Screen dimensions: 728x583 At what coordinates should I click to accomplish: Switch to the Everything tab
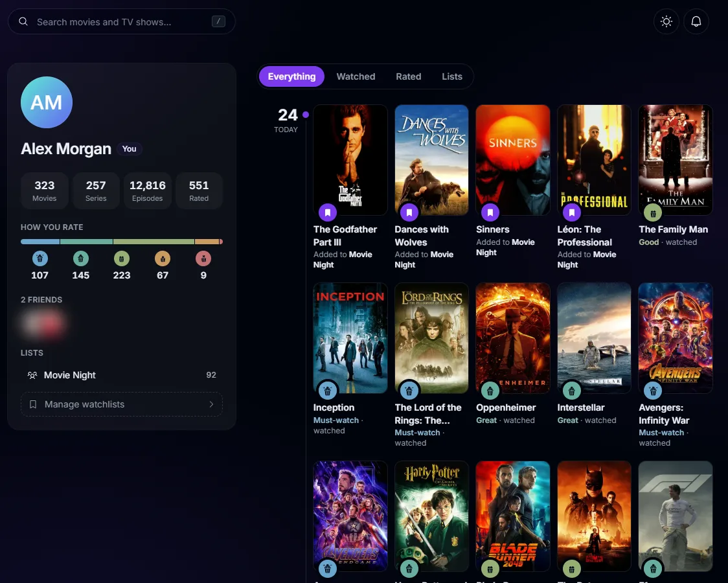click(291, 76)
